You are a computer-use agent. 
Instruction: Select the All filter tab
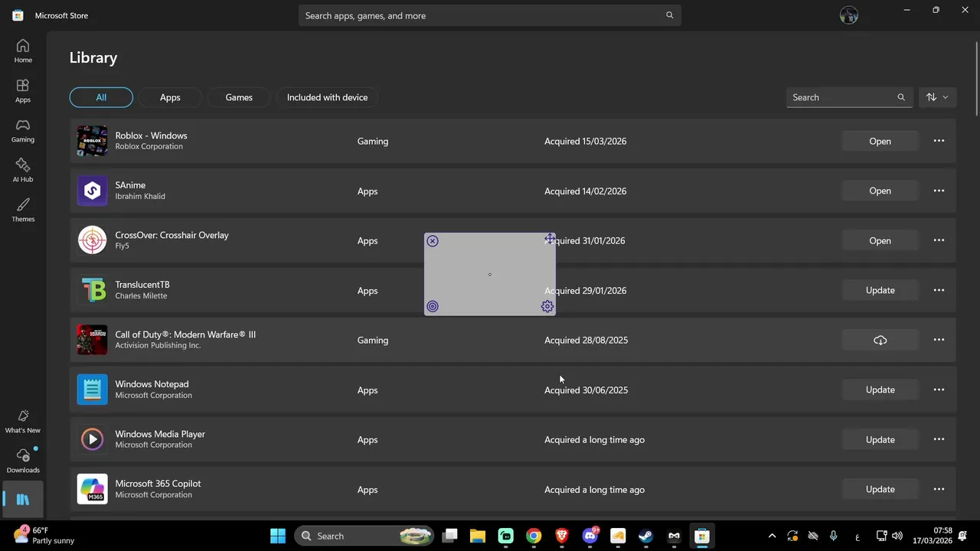pos(101,97)
